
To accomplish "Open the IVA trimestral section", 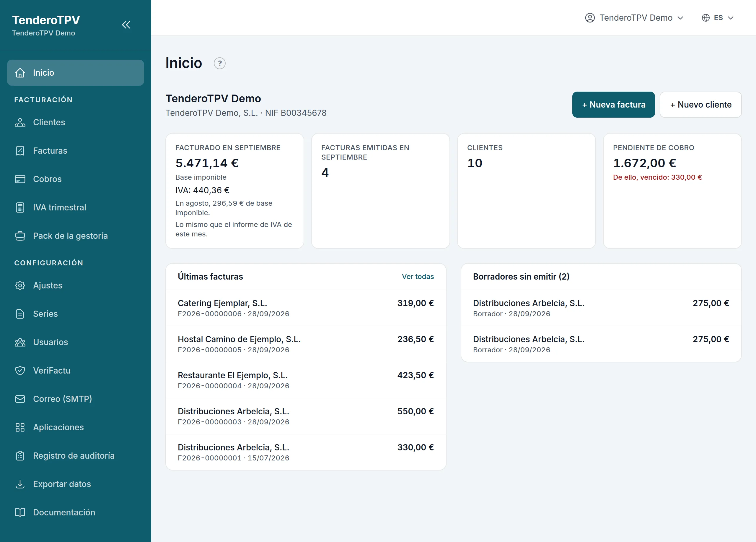I will pyautogui.click(x=76, y=207).
